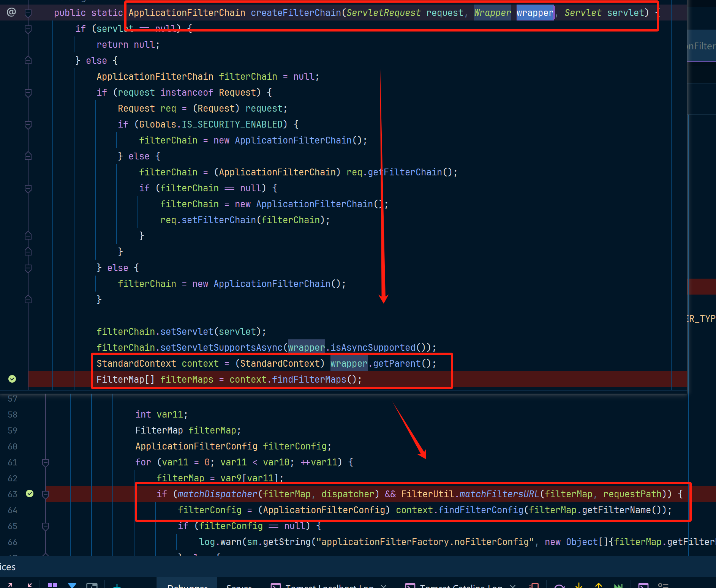Click 'findFilterMaps' method call

click(309, 379)
